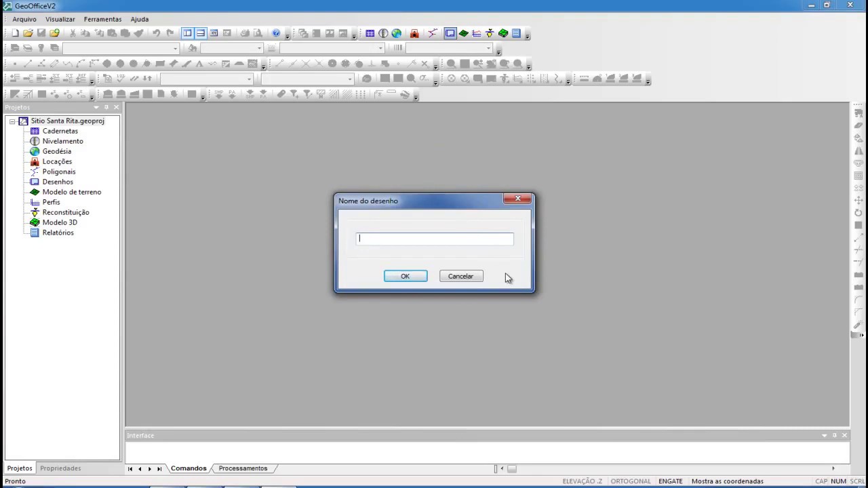Toggle auto-hide pin on Projetos panel

(x=106, y=107)
